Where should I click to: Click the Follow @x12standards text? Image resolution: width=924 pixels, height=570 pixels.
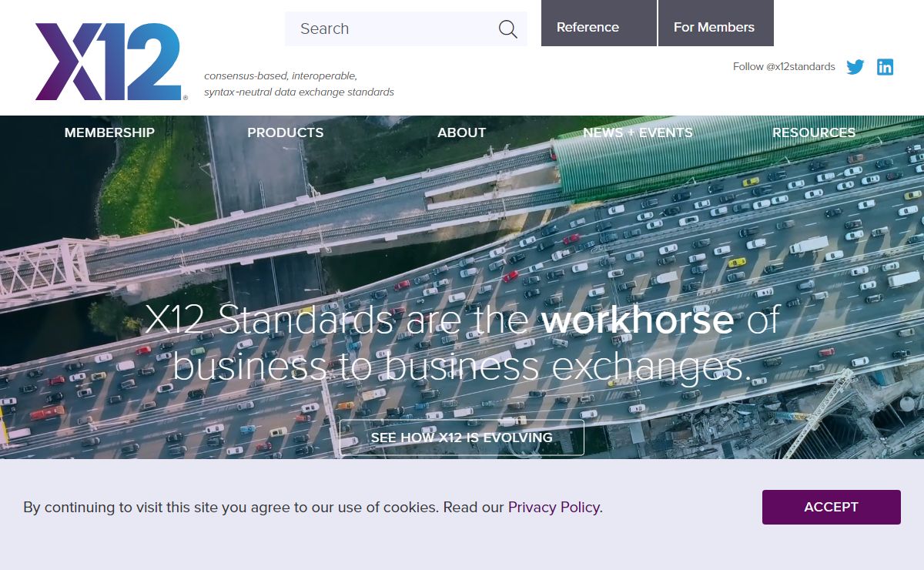[x=784, y=67]
